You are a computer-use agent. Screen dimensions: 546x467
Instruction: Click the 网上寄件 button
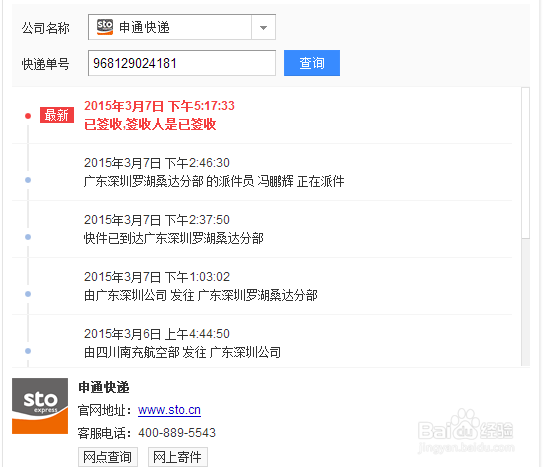(x=178, y=457)
